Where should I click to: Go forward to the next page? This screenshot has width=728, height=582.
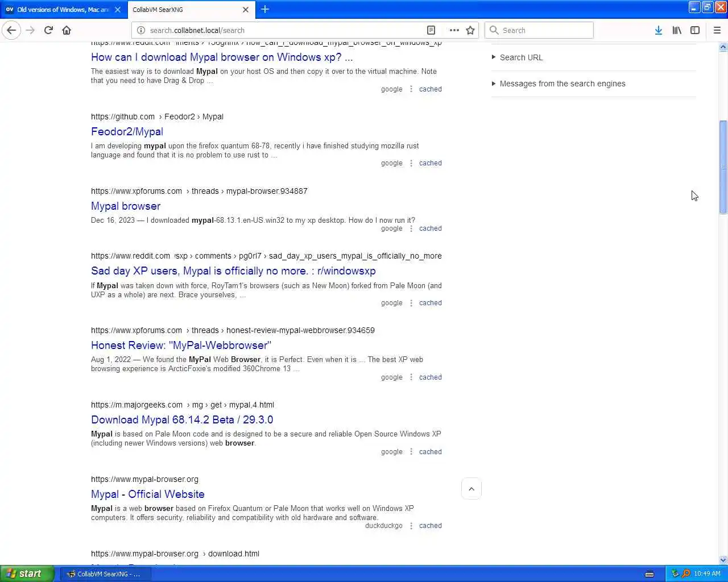[30, 30]
